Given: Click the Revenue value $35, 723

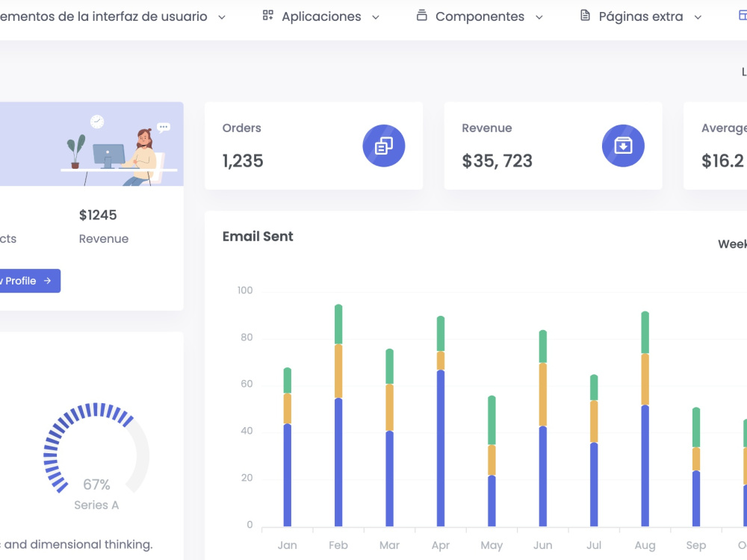Looking at the screenshot, I should click(497, 161).
